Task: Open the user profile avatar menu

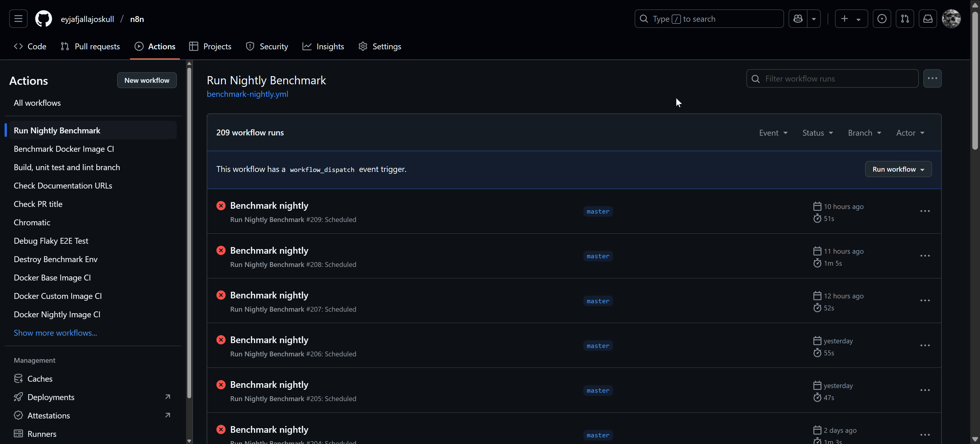Action: 951,19
